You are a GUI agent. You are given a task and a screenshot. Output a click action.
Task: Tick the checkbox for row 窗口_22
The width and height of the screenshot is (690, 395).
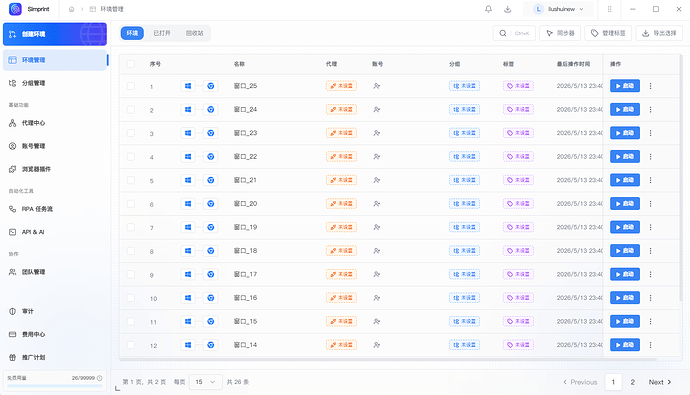tap(131, 157)
